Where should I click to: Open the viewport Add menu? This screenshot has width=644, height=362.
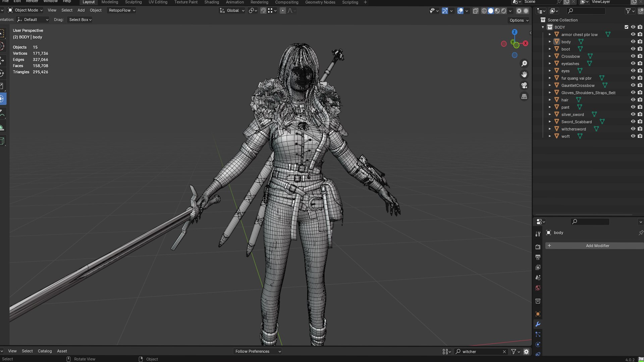81,10
